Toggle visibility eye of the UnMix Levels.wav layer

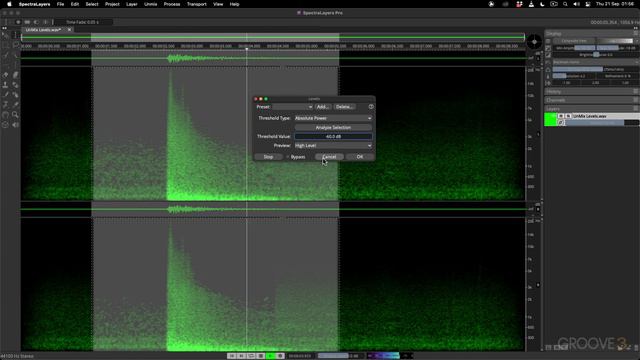point(561,116)
